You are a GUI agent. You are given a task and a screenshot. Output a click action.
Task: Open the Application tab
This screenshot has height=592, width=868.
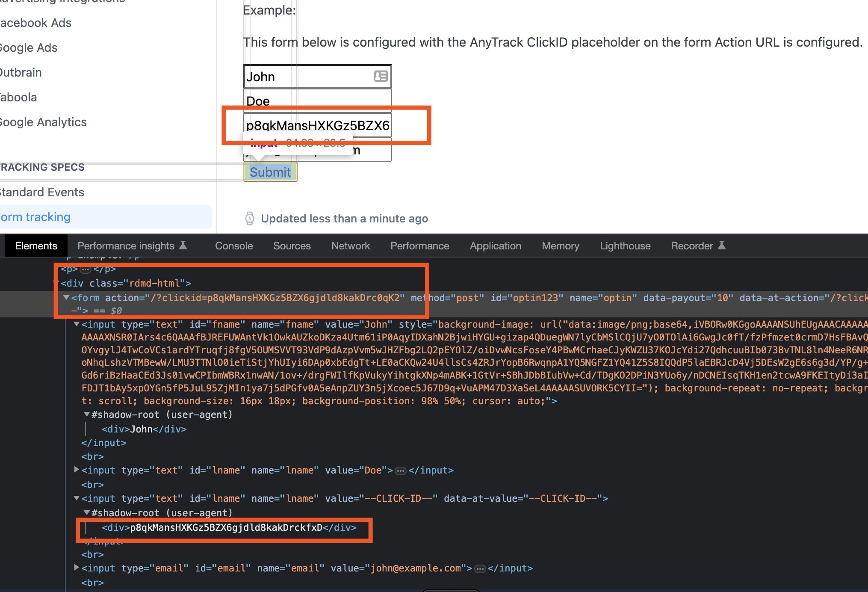495,246
